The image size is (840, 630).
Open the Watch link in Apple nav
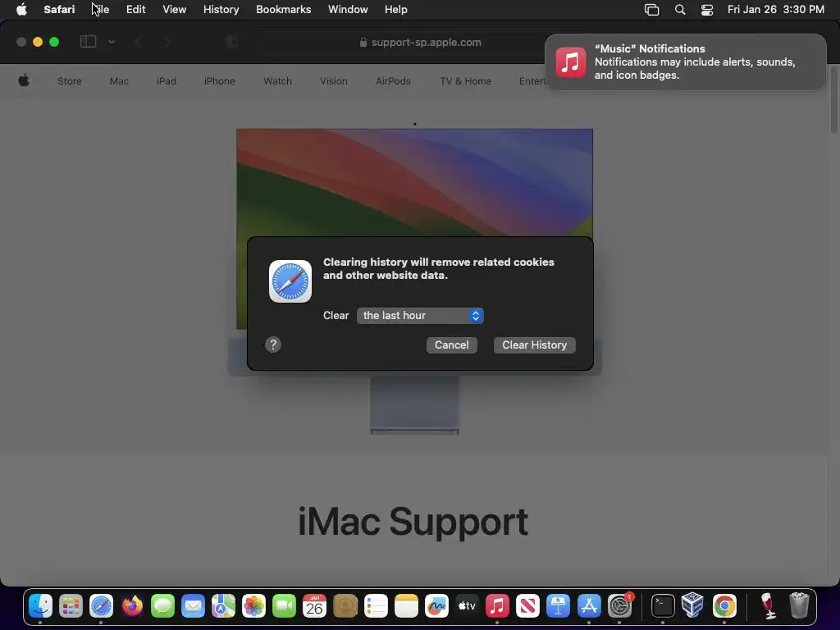[x=277, y=81]
